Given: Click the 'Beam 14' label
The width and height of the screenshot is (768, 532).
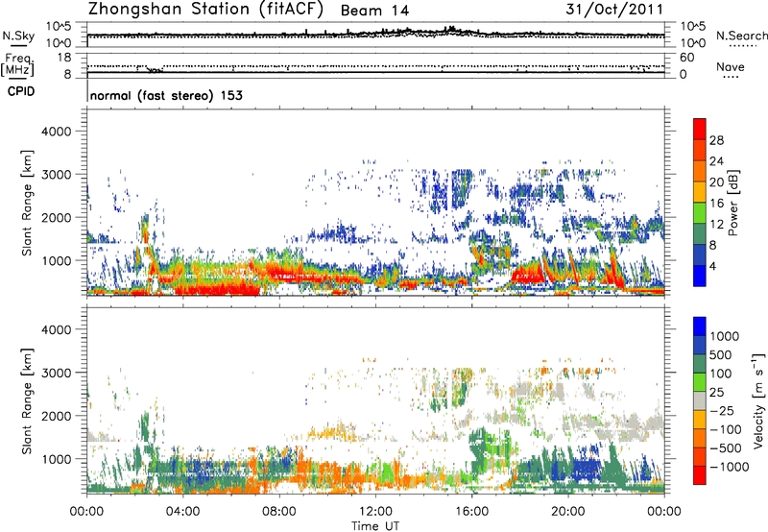Looking at the screenshot, I should (x=374, y=11).
